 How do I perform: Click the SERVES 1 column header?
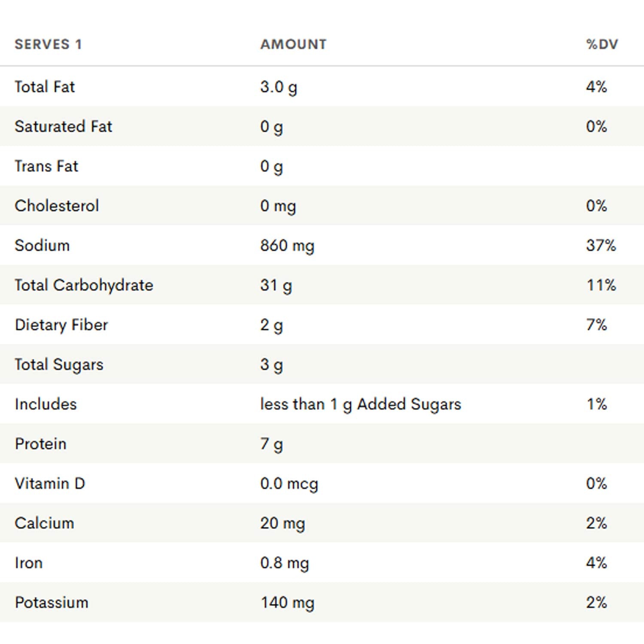48,44
